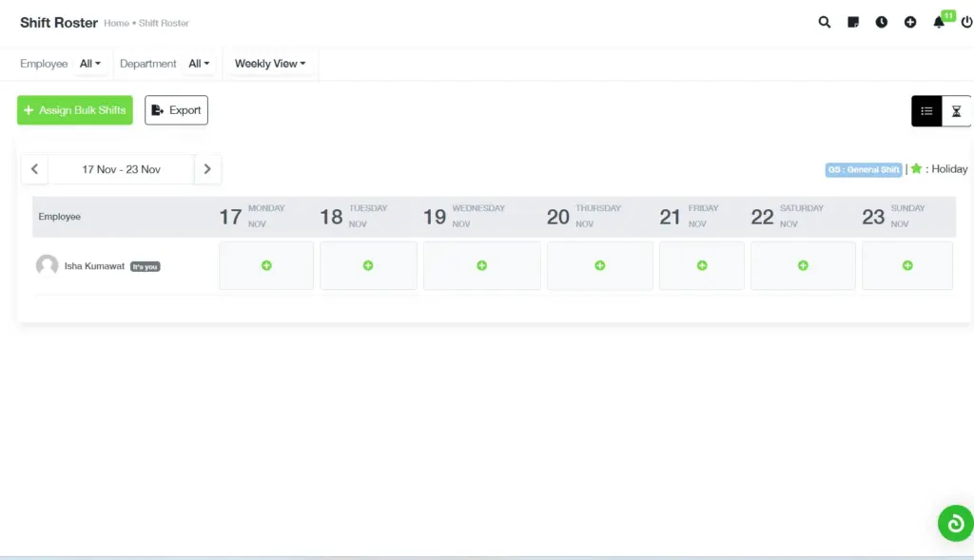View notifications via the bell icon
Viewport: 974px width, 560px height.
[938, 21]
